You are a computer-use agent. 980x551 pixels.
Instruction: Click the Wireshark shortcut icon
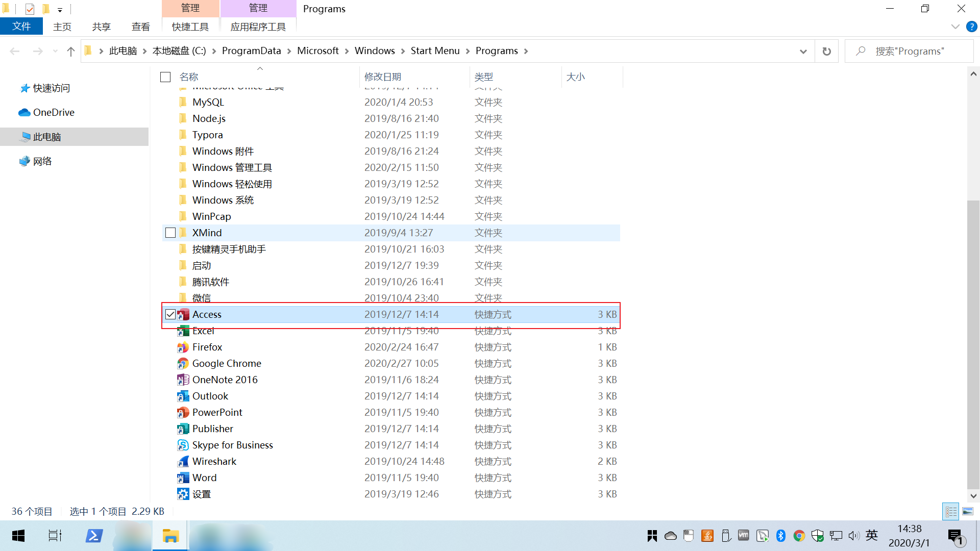[x=183, y=462]
